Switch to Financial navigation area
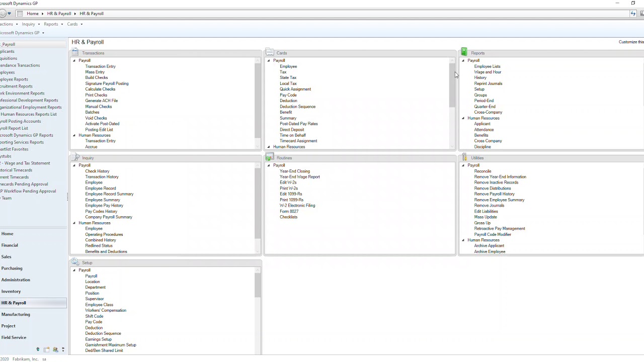 (x=10, y=245)
